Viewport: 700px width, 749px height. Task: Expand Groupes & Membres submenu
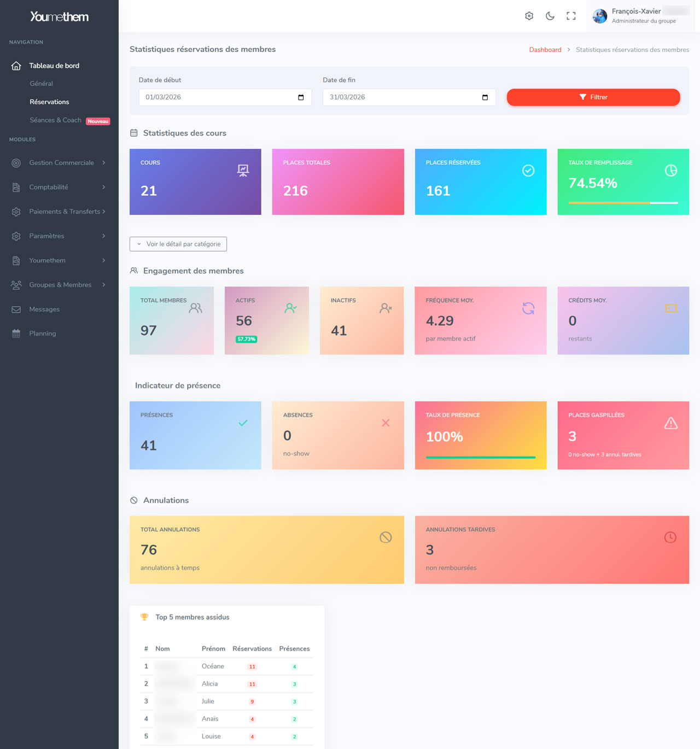click(59, 285)
